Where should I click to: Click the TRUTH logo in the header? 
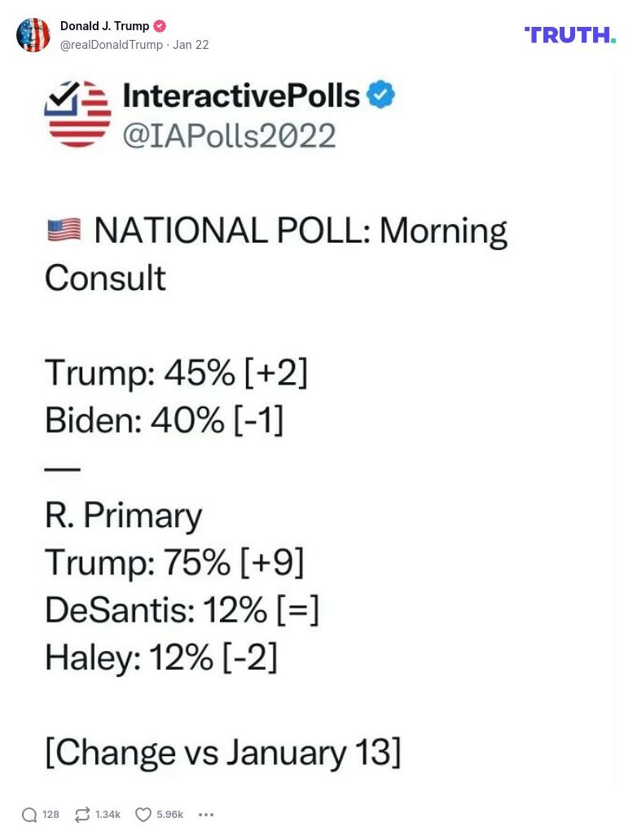(569, 35)
